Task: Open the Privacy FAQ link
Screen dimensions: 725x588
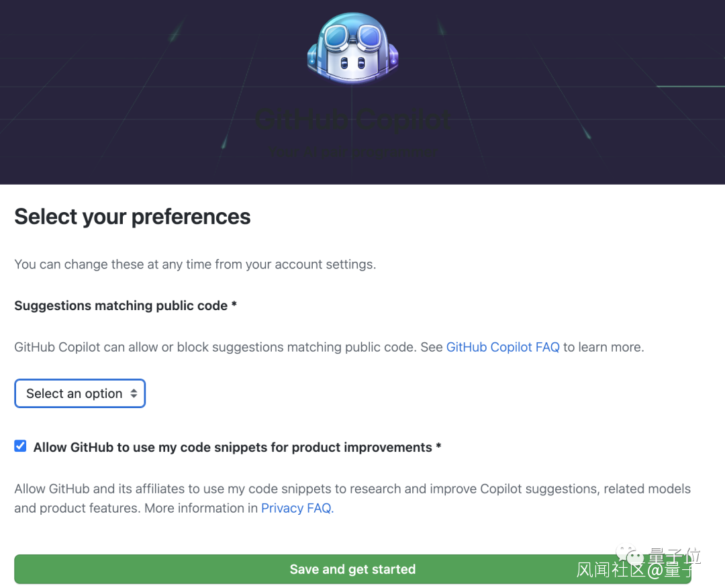Action: click(x=297, y=508)
